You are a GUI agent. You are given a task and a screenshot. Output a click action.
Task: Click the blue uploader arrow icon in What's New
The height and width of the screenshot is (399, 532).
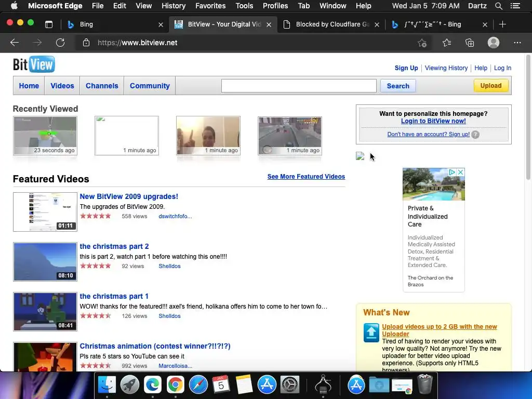click(x=371, y=332)
